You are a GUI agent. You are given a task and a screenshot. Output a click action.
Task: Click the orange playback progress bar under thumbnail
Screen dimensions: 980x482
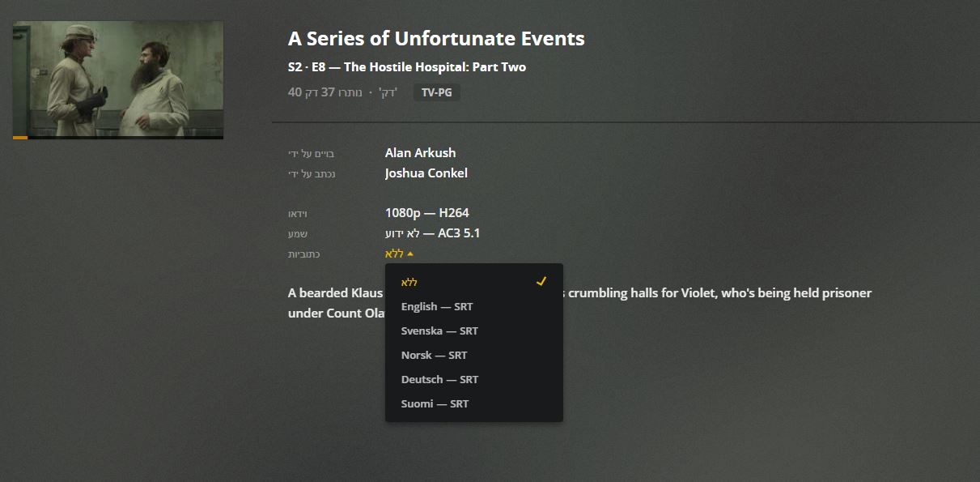20,138
